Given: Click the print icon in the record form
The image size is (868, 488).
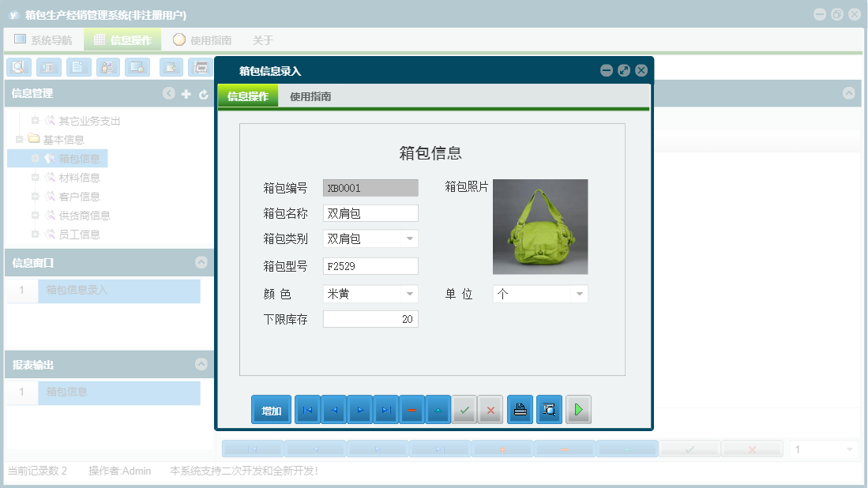Looking at the screenshot, I should click(520, 409).
